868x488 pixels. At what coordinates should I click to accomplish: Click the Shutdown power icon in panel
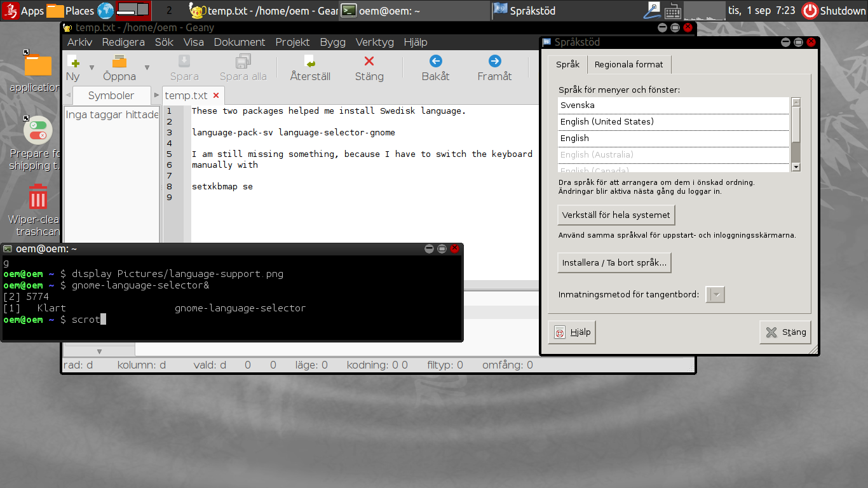[x=810, y=11]
